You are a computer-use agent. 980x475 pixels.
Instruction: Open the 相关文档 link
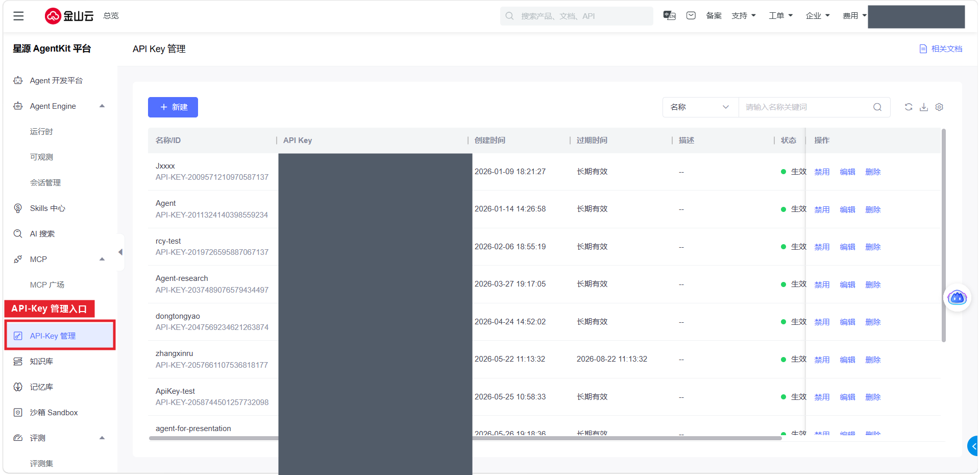[947, 49]
